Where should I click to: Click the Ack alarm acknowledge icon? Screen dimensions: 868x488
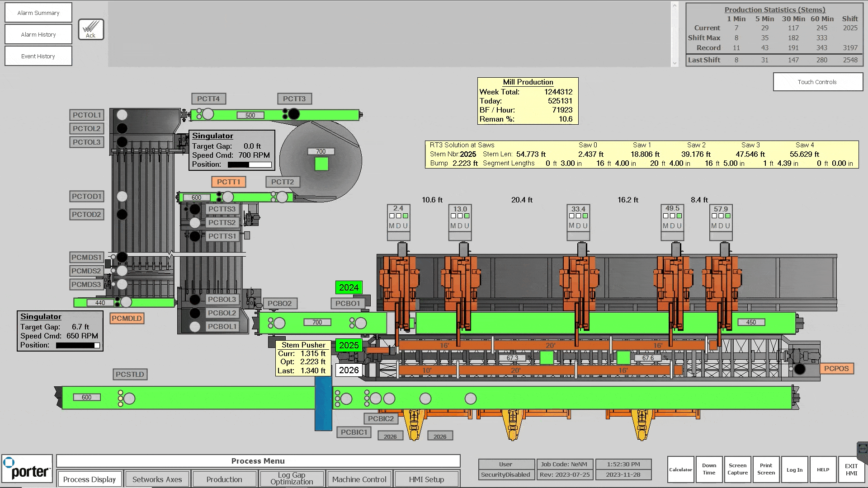pyautogui.click(x=91, y=29)
